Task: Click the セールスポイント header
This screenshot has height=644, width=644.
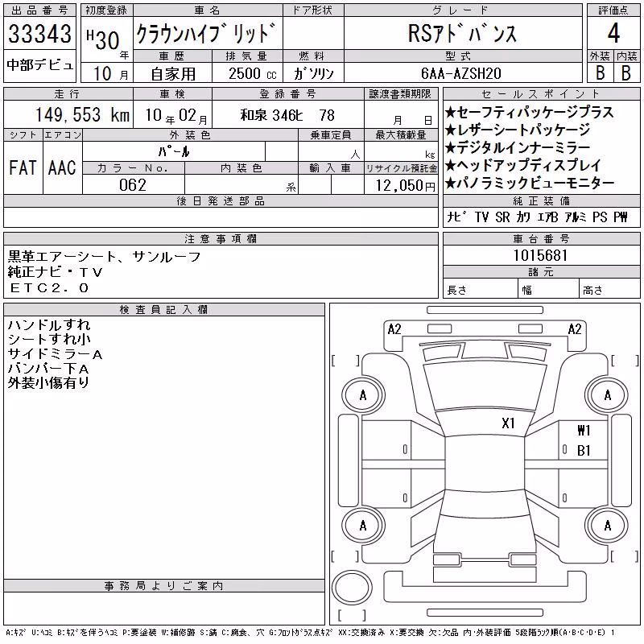Action: pyautogui.click(x=541, y=94)
